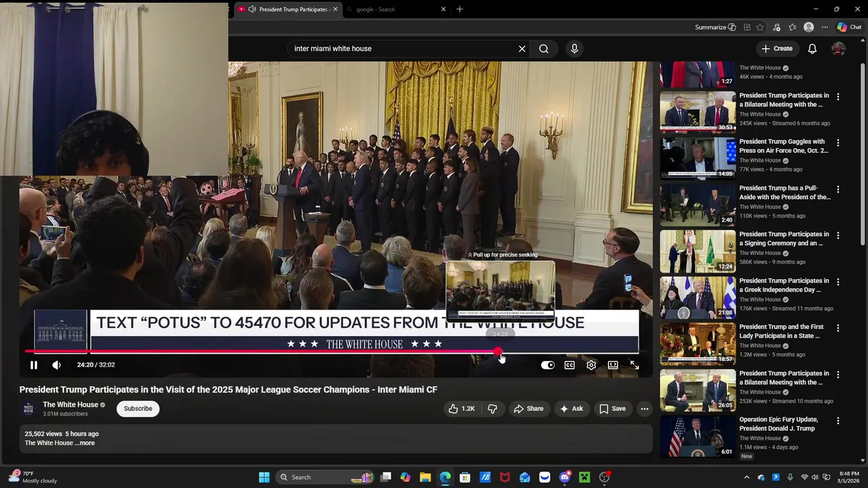Click the YouTube search magnifier button
Viewport: 868px width, 488px height.
pyautogui.click(x=544, y=49)
